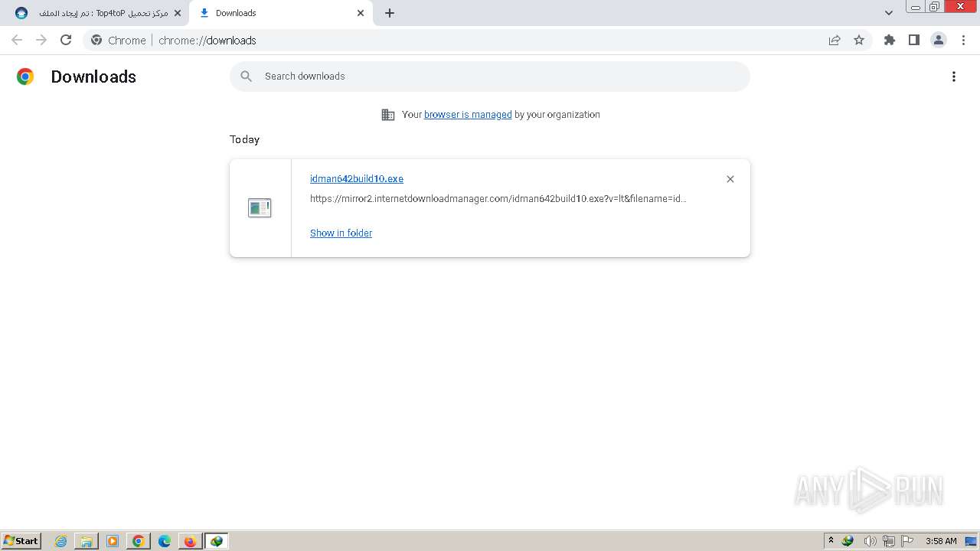Open the volume control in the tray
The height and width of the screenshot is (551, 980).
(x=870, y=541)
